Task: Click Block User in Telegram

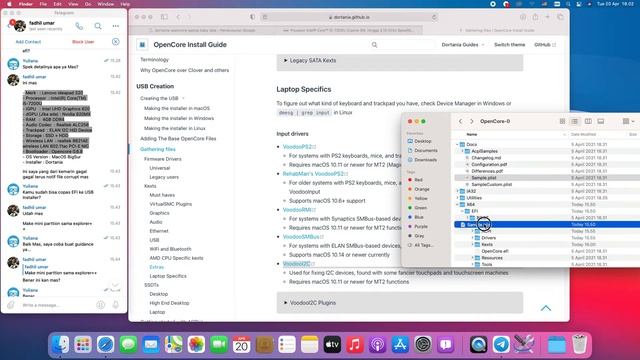Action: [x=83, y=42]
